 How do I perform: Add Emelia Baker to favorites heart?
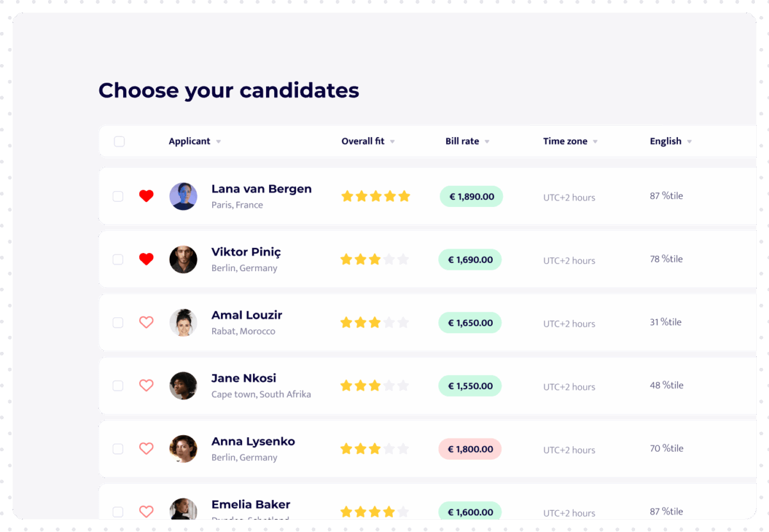[146, 511]
